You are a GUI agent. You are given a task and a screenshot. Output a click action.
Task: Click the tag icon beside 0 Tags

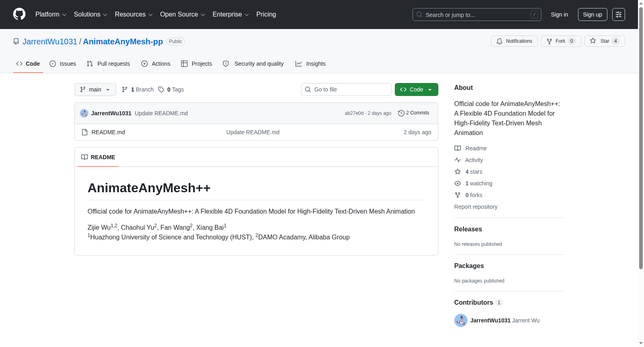click(x=161, y=89)
